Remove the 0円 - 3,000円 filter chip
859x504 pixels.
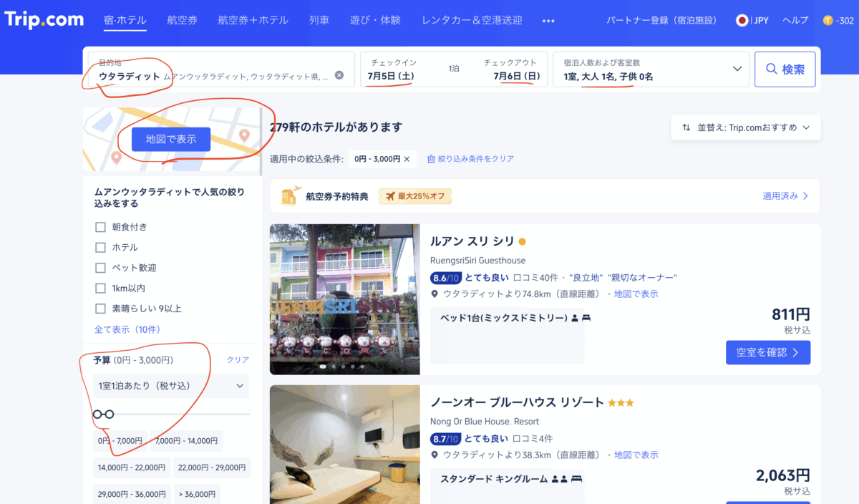[407, 159]
